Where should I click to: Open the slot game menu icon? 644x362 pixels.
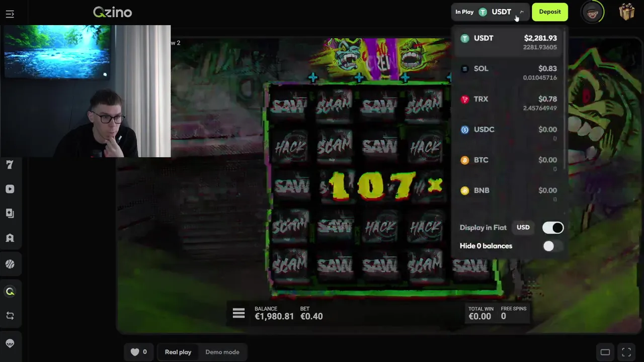[238, 313]
